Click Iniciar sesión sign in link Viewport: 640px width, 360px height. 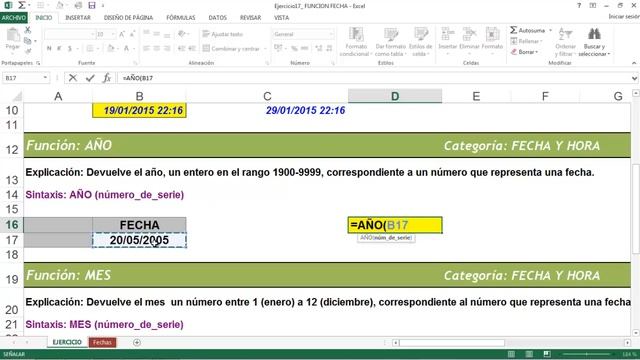coord(624,17)
